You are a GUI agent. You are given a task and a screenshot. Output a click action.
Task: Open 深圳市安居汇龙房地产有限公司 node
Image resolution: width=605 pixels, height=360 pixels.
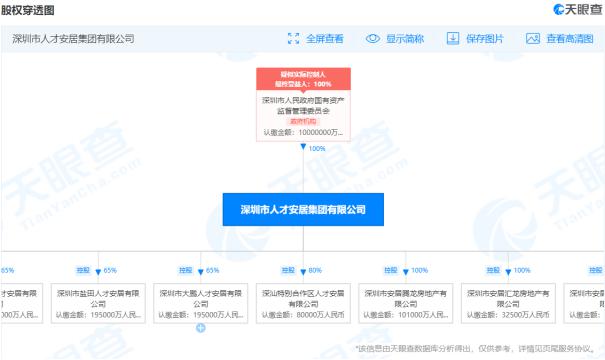point(508,303)
